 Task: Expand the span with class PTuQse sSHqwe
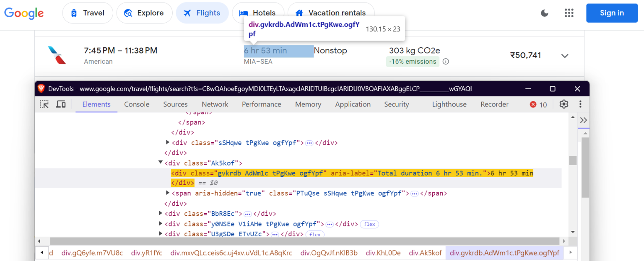tap(167, 193)
